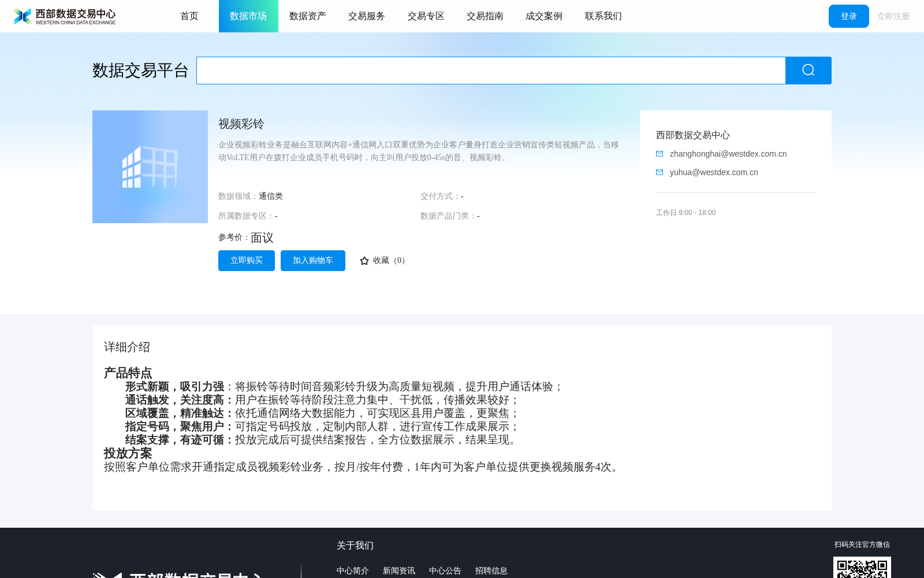The width and height of the screenshot is (924, 578).
Task: Click the 立即购买 button
Action: click(x=247, y=261)
